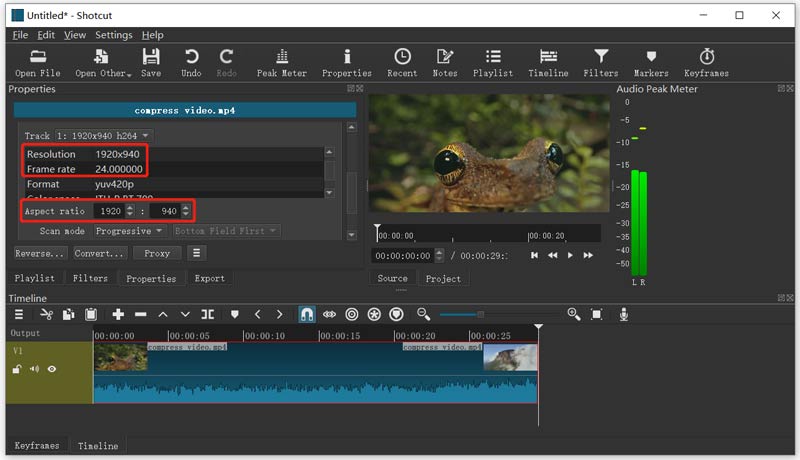Click the player scrub bar ruler
The image size is (800, 460).
pos(487,233)
